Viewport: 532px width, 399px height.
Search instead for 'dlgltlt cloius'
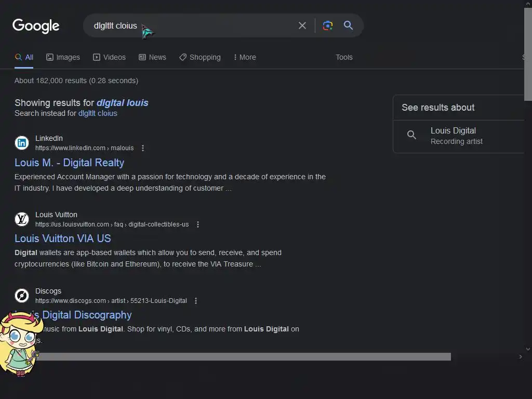click(98, 113)
